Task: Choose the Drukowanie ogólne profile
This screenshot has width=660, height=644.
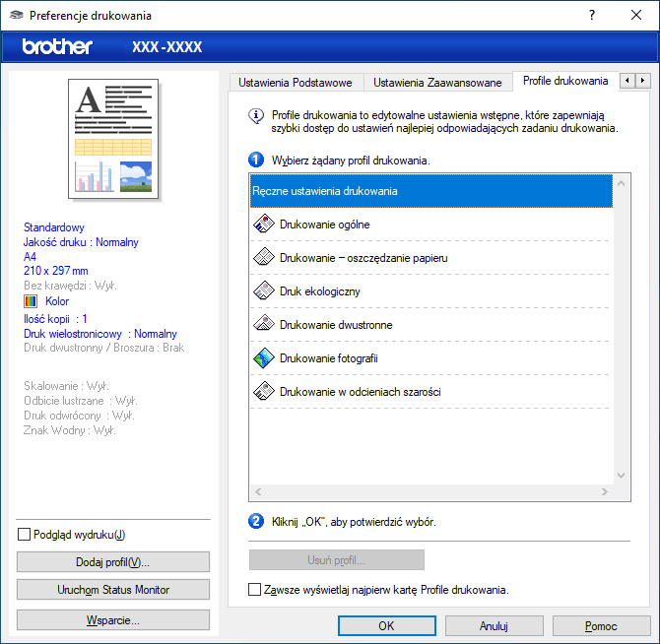Action: 431,225
